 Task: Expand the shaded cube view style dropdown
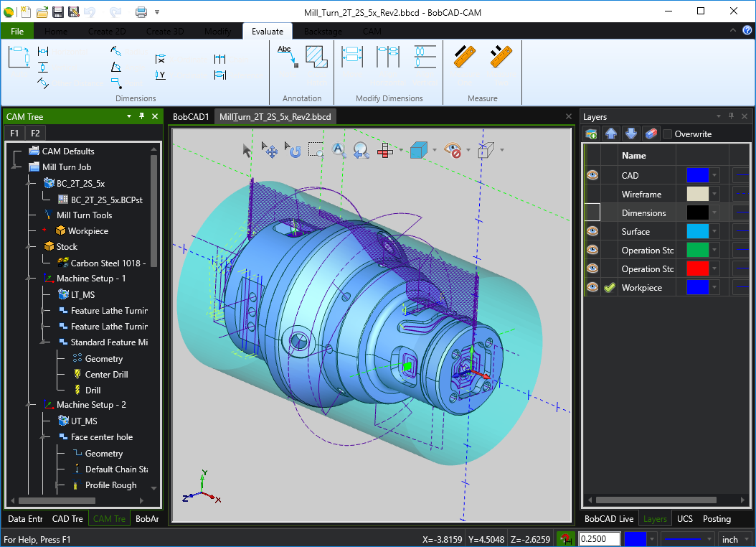point(433,150)
